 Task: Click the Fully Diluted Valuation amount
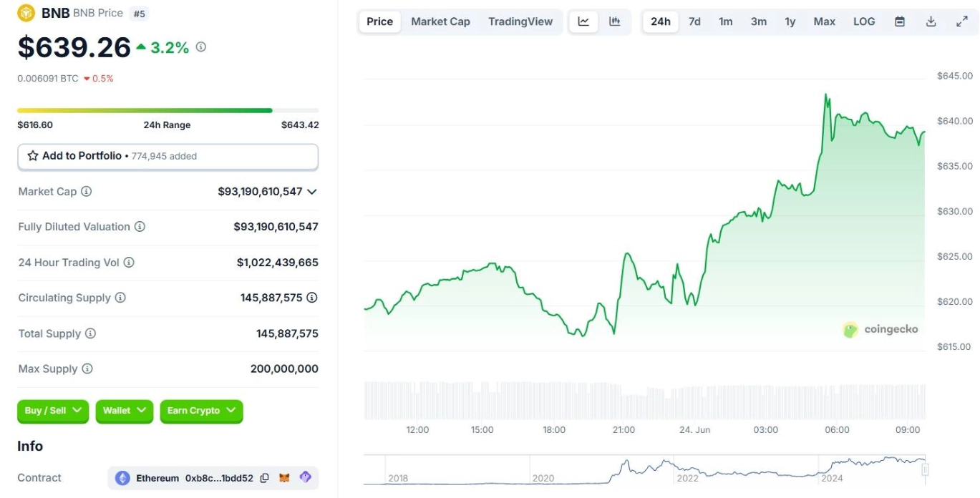[276, 227]
